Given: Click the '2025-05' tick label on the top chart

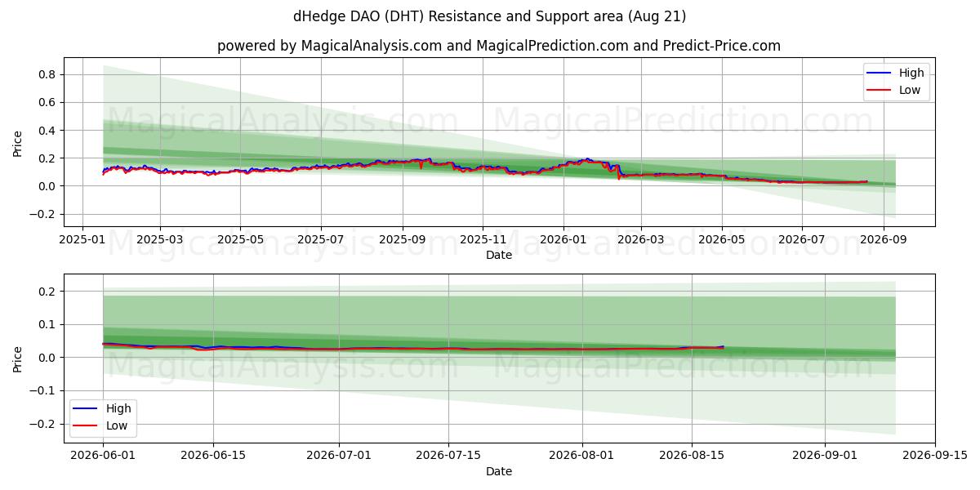Looking at the screenshot, I should tap(240, 241).
